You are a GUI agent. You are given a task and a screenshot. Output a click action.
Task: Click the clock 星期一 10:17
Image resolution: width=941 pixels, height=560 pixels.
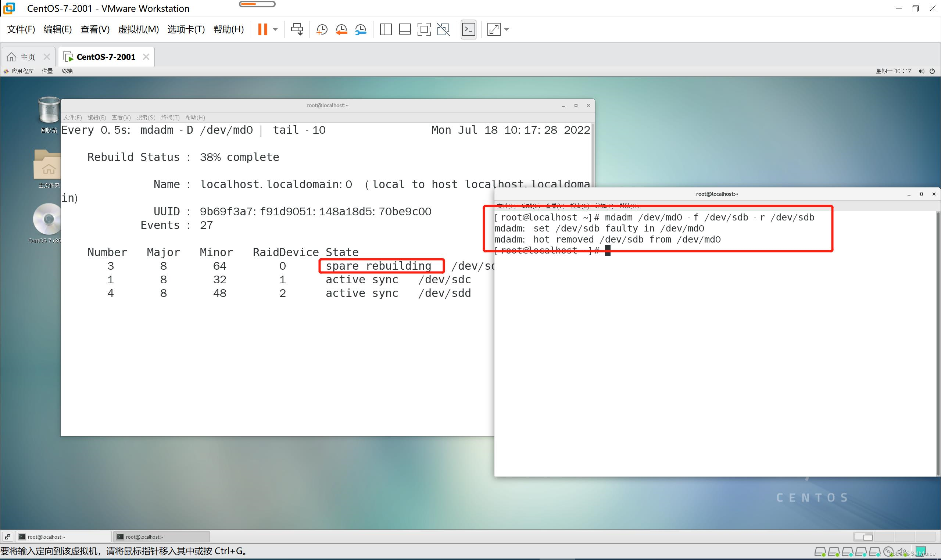click(894, 71)
